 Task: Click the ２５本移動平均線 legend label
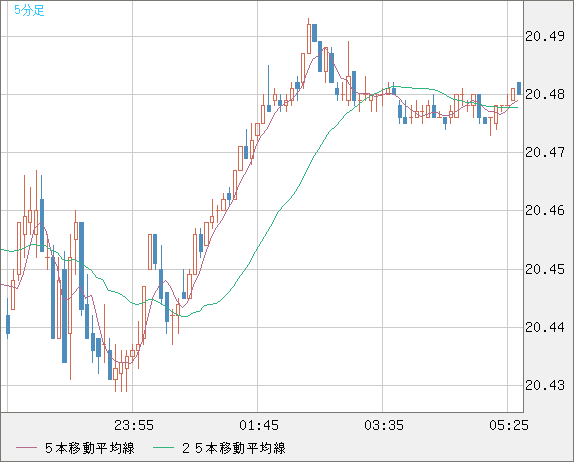pos(234,448)
